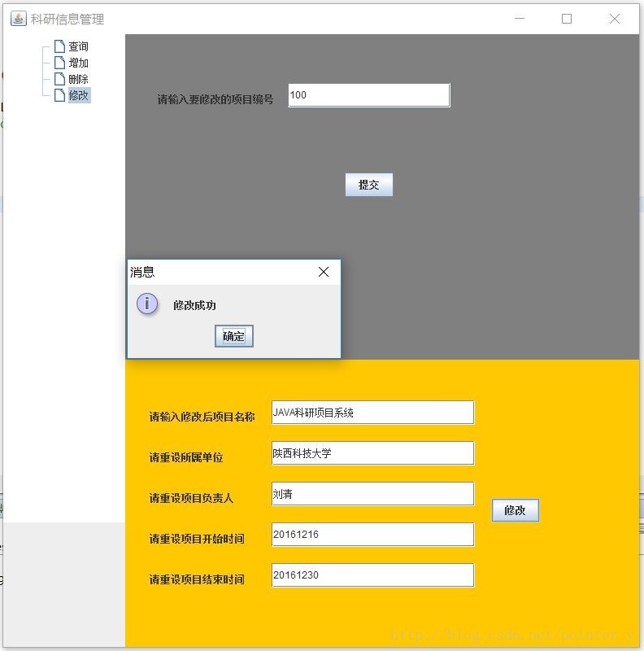Select the 查询 tree node
The height and width of the screenshot is (651, 644).
click(x=78, y=46)
